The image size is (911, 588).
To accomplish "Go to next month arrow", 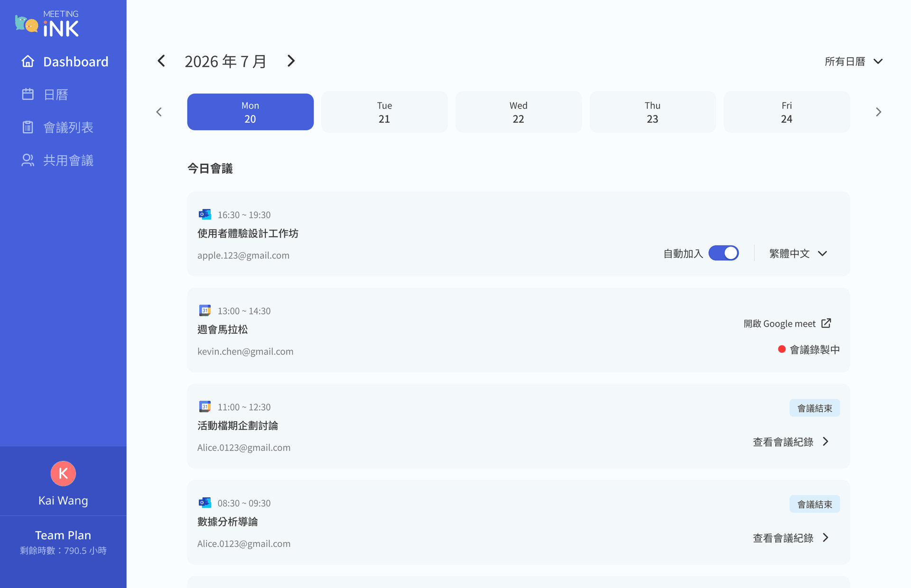I will (x=291, y=61).
